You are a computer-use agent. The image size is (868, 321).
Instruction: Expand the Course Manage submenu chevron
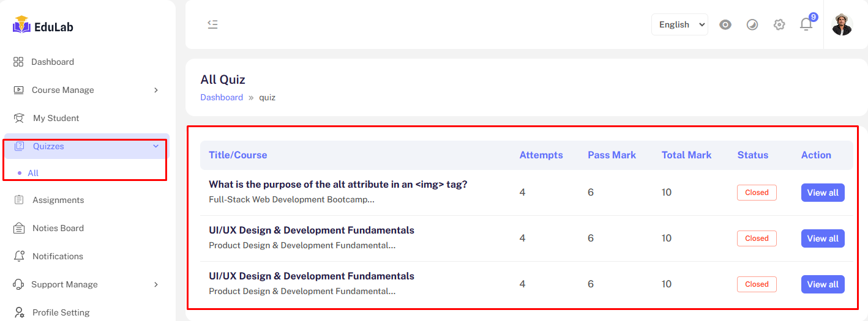(x=156, y=90)
